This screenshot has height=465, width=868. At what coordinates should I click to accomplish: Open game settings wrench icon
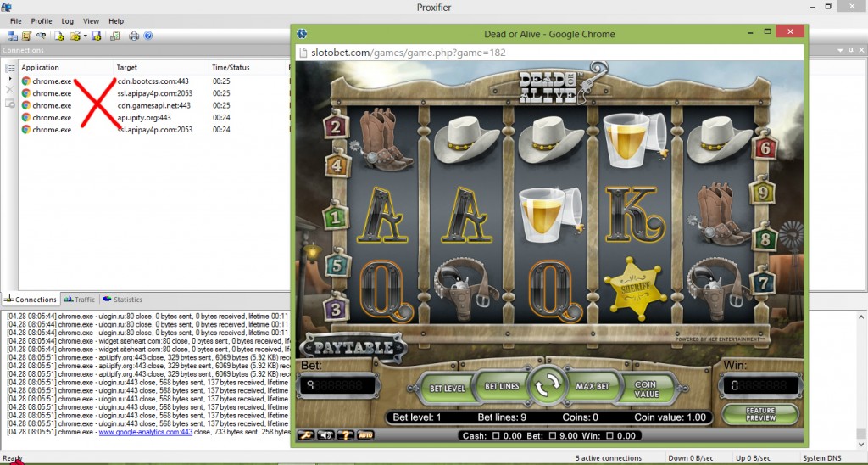click(x=306, y=435)
